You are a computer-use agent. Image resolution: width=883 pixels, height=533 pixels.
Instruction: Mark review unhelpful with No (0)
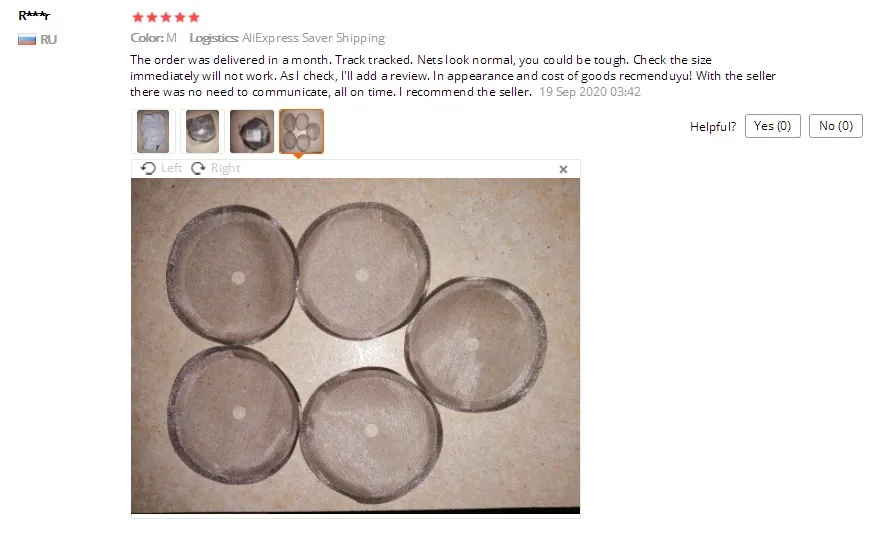[836, 126]
